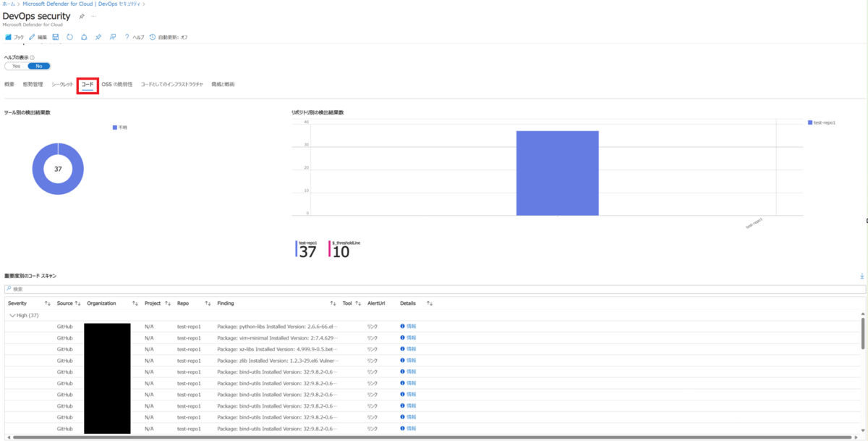Open the ellipsis menu beside the title
The height and width of the screenshot is (441, 868).
pyautogui.click(x=93, y=16)
